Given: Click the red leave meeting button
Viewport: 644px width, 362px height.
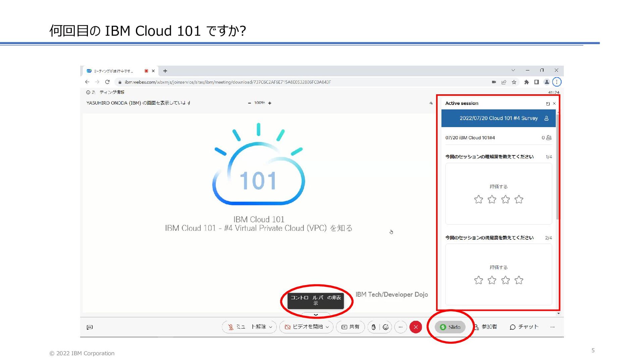Looking at the screenshot, I should click(416, 327).
